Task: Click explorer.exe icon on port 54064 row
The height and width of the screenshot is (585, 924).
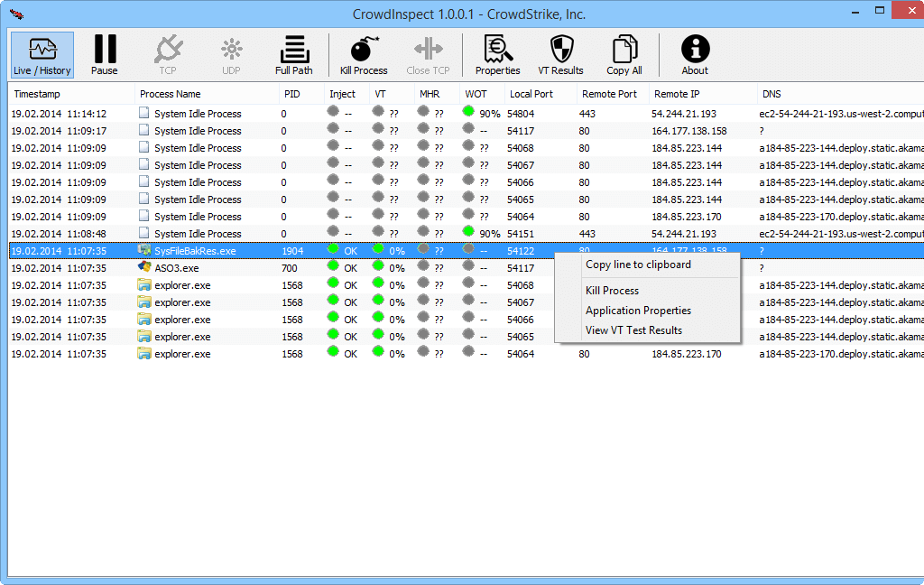Action: click(x=144, y=353)
